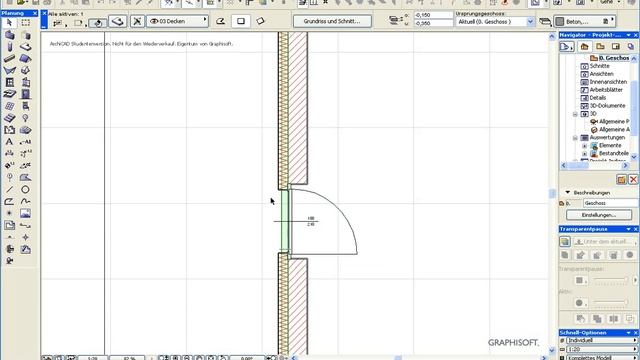This screenshot has height=360, width=640.
Task: Click Navigator delete red X button
Action: (x=633, y=180)
